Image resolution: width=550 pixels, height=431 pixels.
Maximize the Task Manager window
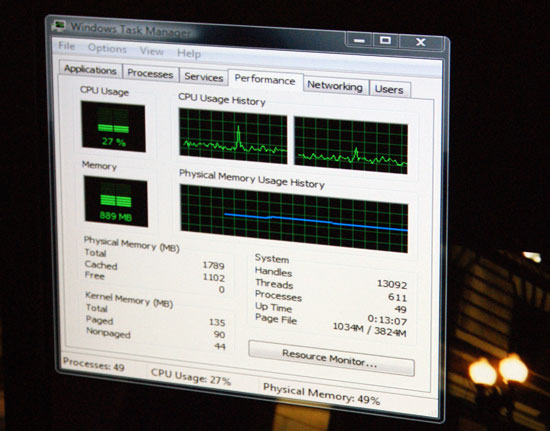click(x=385, y=40)
